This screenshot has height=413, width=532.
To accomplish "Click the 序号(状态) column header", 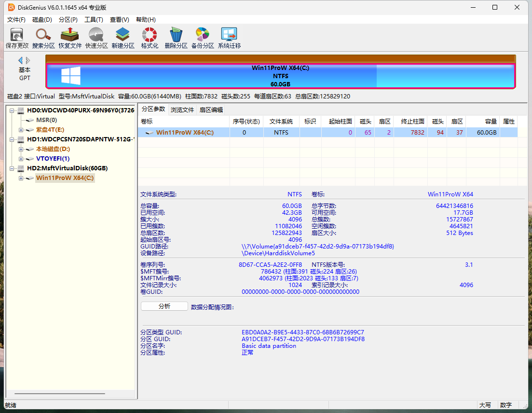I will (246, 122).
